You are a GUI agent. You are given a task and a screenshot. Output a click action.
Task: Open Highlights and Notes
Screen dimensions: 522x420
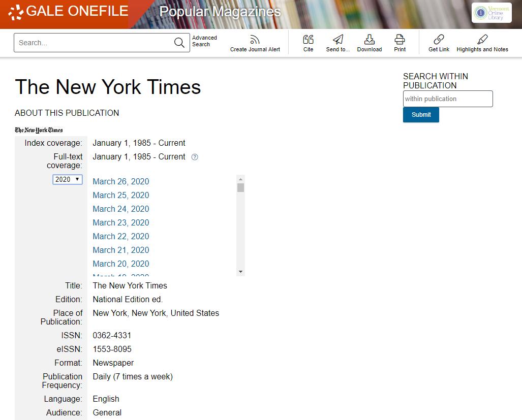482,44
